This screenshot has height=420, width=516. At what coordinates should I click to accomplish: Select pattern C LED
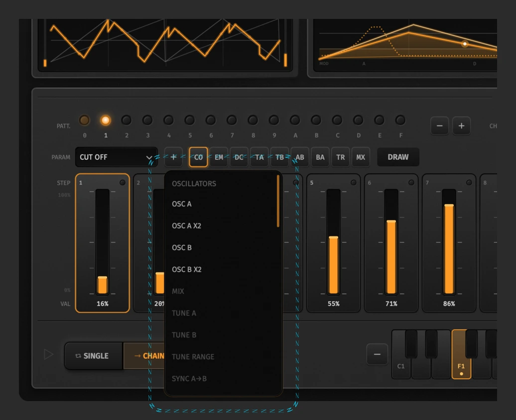(x=337, y=120)
